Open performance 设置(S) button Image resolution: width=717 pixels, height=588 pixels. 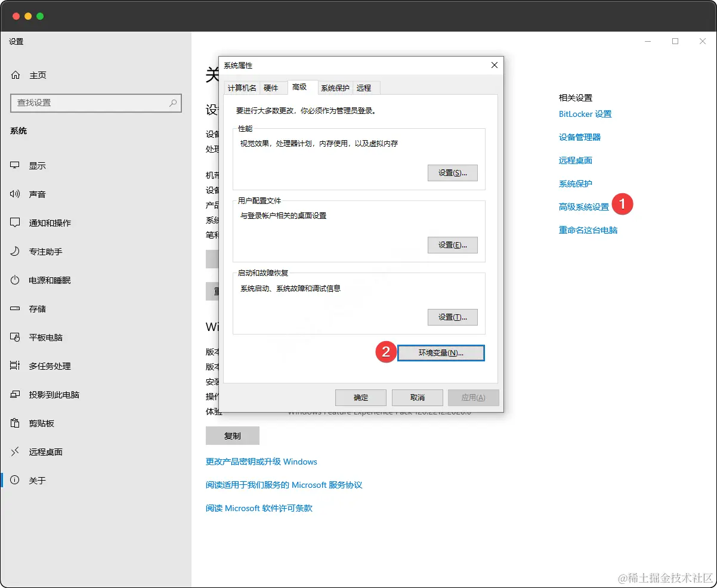tap(453, 173)
